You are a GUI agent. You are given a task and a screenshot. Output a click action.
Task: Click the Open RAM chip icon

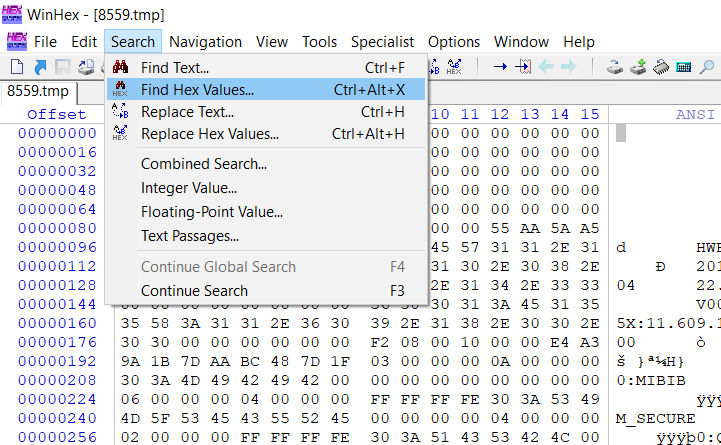point(661,67)
